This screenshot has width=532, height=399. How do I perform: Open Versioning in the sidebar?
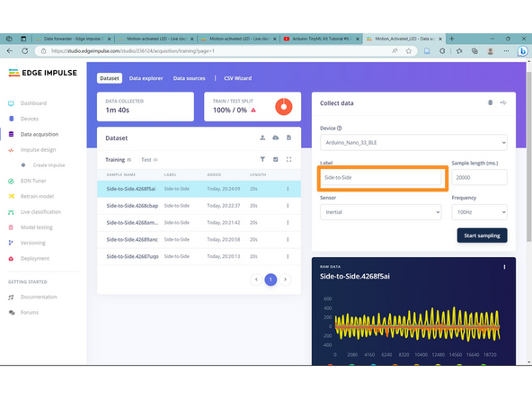(x=33, y=243)
